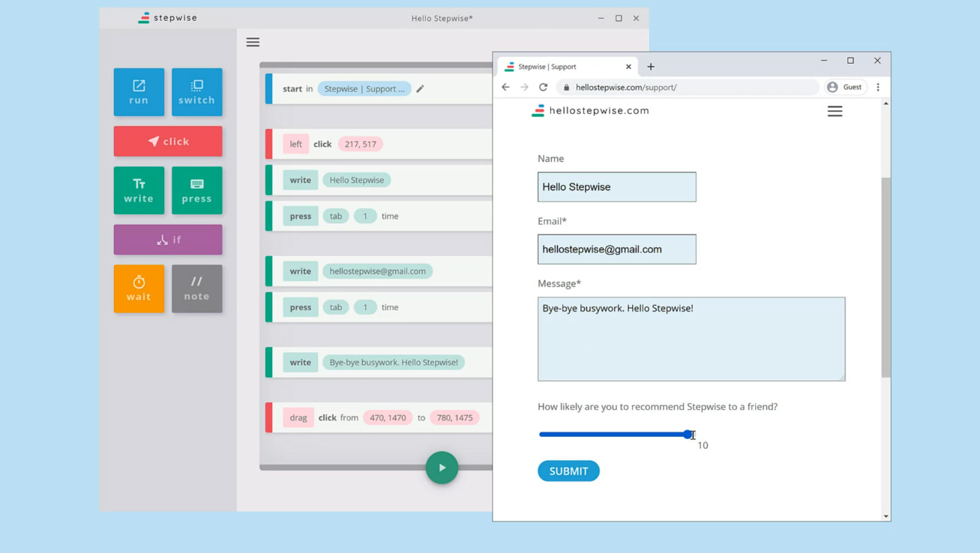The height and width of the screenshot is (553, 980).
Task: Click the hellostepwise@gmail.com write chip
Action: [378, 271]
